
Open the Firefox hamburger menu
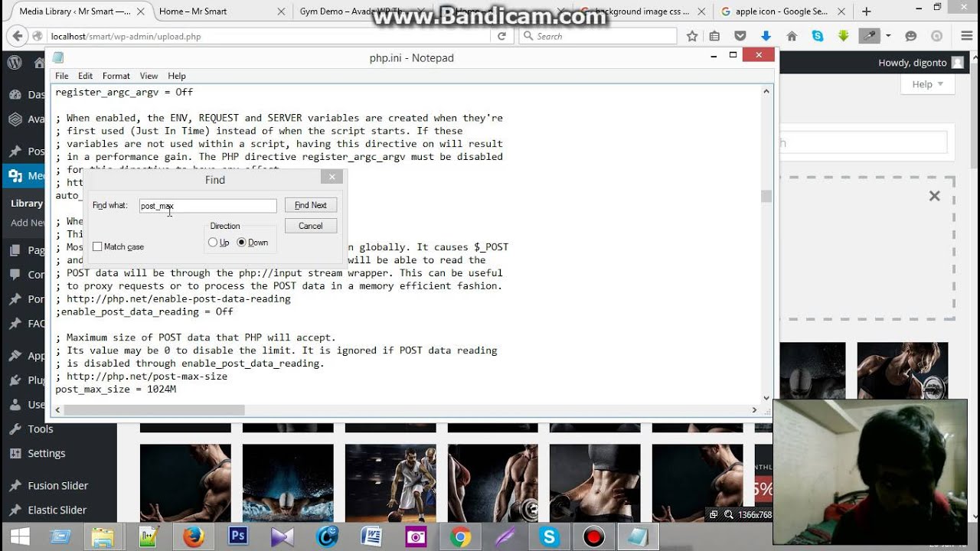[x=966, y=36]
